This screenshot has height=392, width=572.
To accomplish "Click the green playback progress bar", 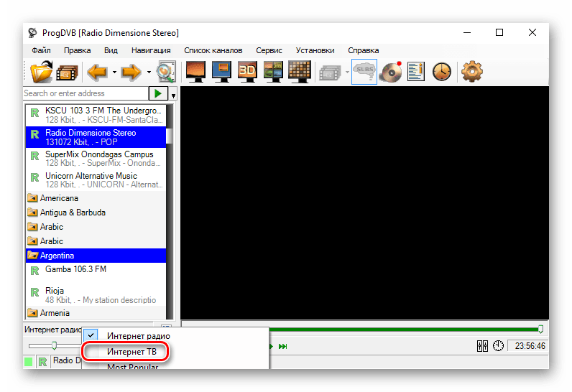I will point(403,330).
